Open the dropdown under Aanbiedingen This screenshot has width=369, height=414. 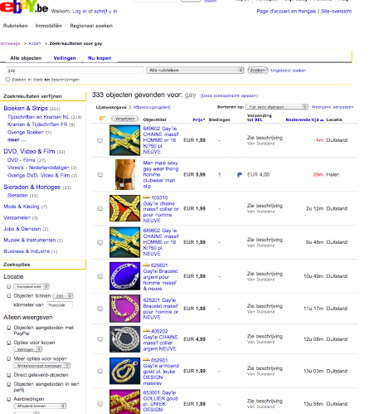tap(40, 406)
